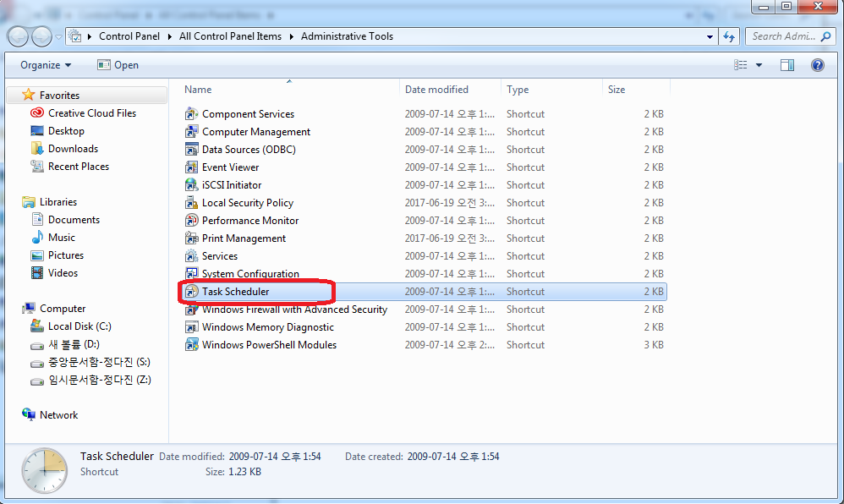Select the Local Security Policy icon
Screen dimensions: 844x504
click(191, 203)
